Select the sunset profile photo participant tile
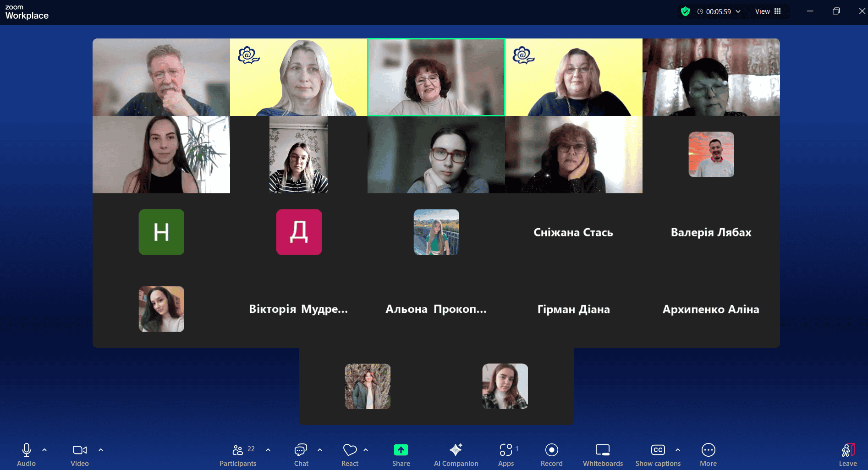868x470 pixels. 711,154
